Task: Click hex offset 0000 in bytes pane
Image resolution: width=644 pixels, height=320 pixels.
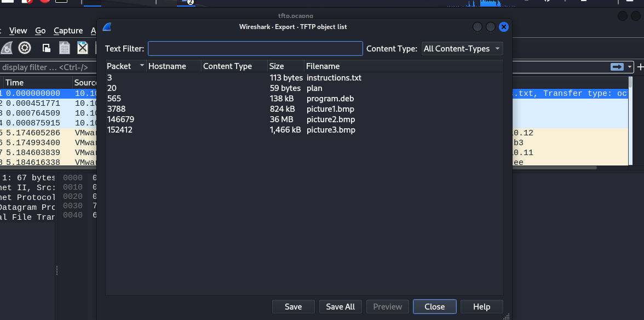Action: (72, 178)
